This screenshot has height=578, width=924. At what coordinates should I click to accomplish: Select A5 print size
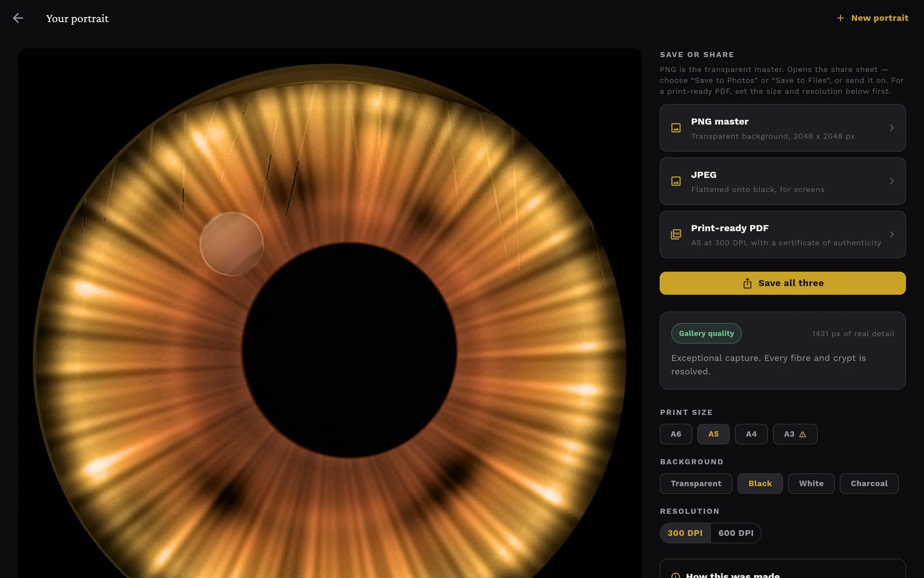click(x=713, y=434)
